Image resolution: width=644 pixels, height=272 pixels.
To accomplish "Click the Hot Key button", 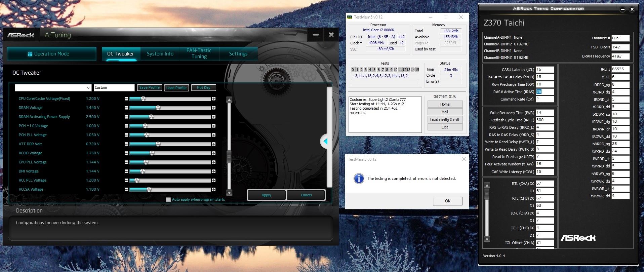I will [x=204, y=88].
